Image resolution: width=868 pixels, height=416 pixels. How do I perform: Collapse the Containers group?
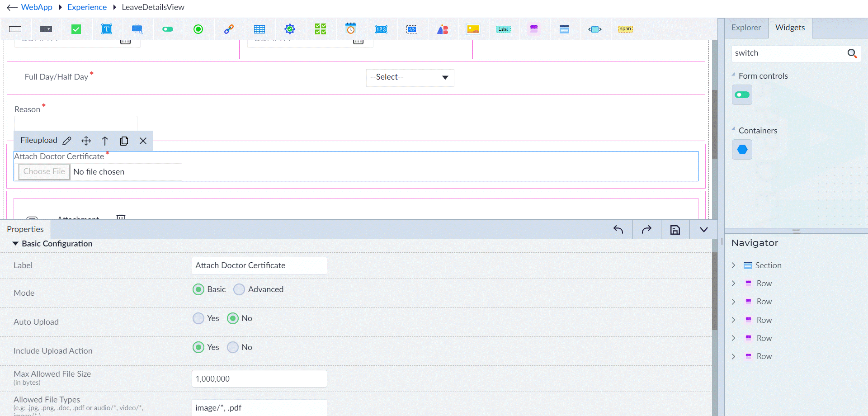pyautogui.click(x=733, y=129)
